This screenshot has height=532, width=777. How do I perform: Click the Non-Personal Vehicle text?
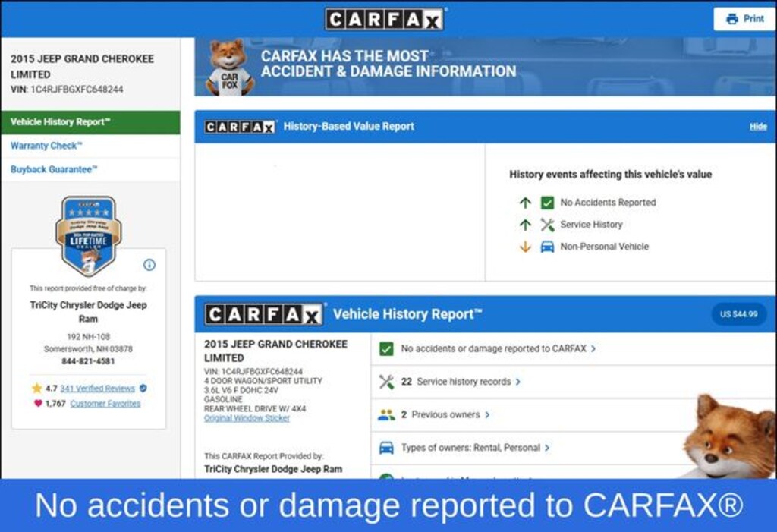pyautogui.click(x=605, y=247)
